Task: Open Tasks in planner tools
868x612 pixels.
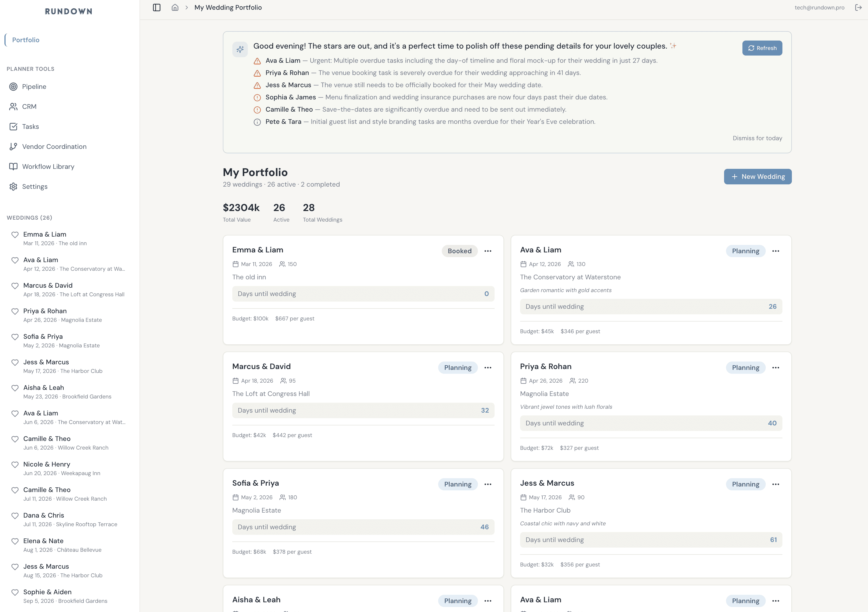Action: [30, 127]
